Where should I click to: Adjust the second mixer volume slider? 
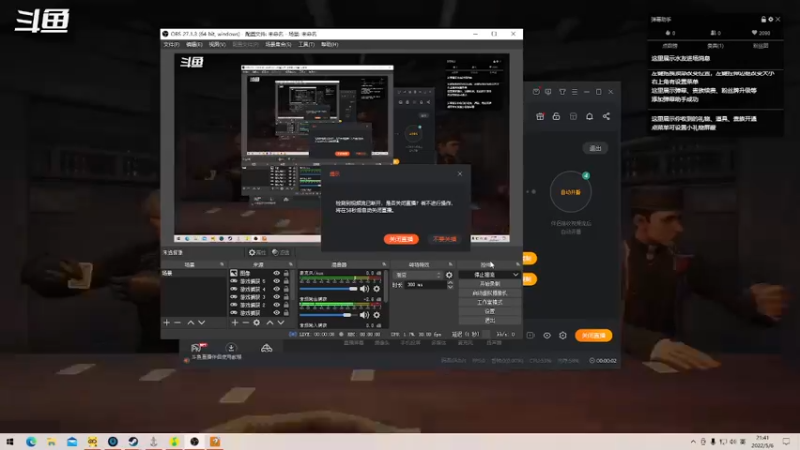tap(328, 315)
